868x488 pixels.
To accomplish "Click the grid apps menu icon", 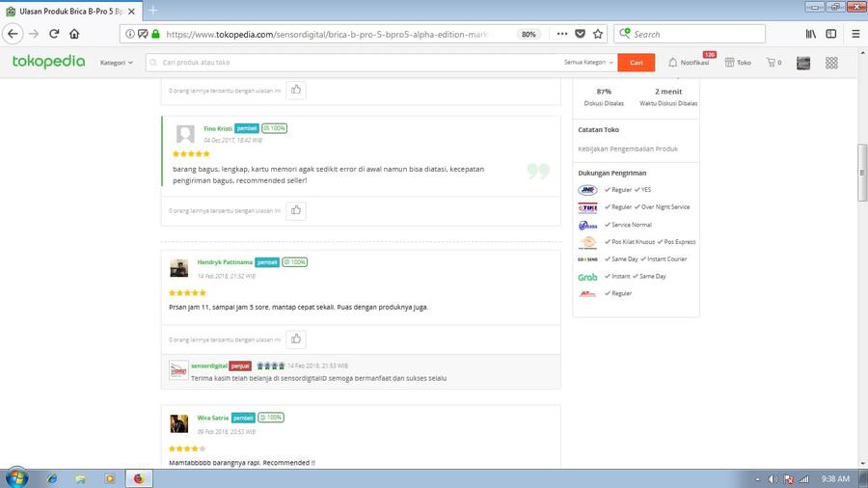I will (x=831, y=63).
